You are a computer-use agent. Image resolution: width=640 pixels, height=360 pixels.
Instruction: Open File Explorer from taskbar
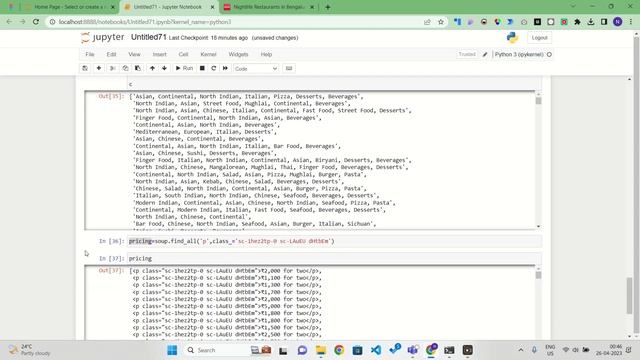[x=321, y=350]
